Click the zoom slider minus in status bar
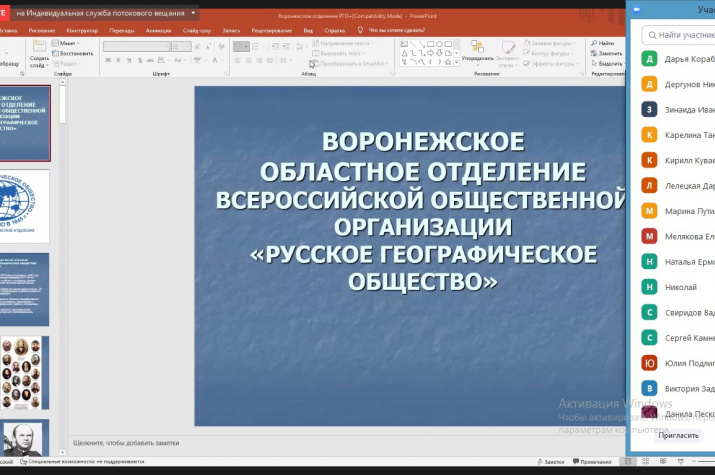This screenshot has height=475, width=715. pos(695,462)
